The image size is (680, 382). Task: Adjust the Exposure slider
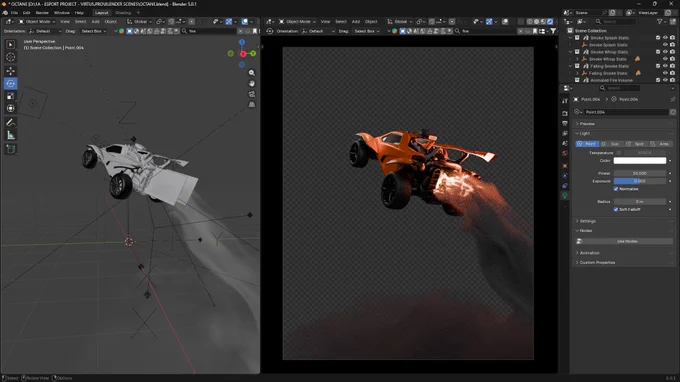coord(640,181)
